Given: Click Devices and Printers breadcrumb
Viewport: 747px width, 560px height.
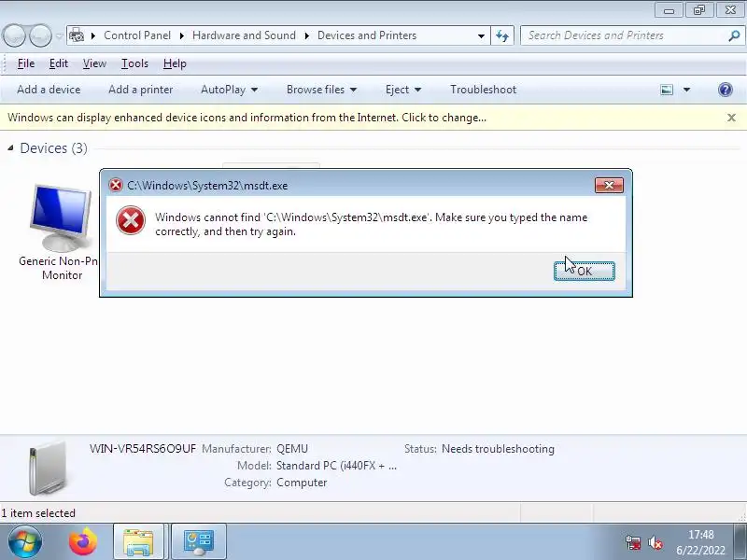Looking at the screenshot, I should tap(367, 35).
